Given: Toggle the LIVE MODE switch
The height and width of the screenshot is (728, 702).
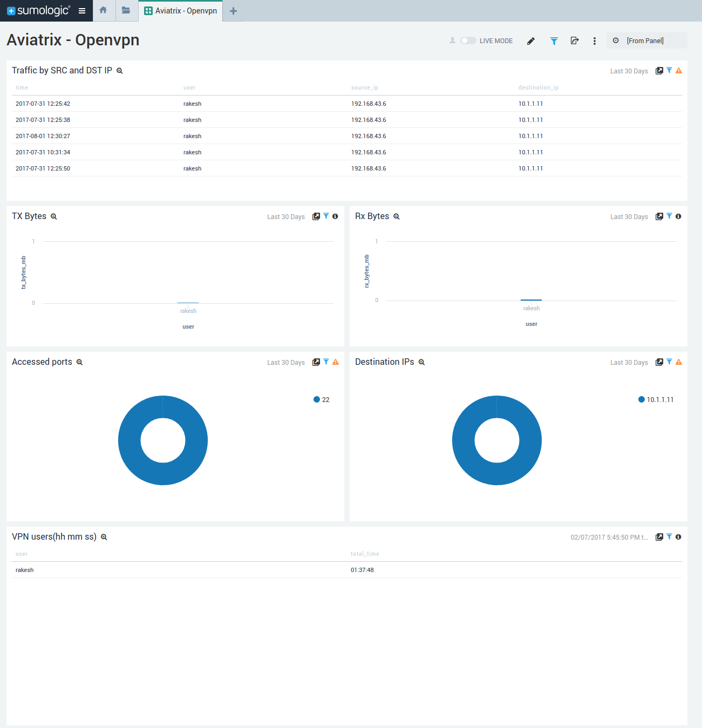Looking at the screenshot, I should coord(468,40).
